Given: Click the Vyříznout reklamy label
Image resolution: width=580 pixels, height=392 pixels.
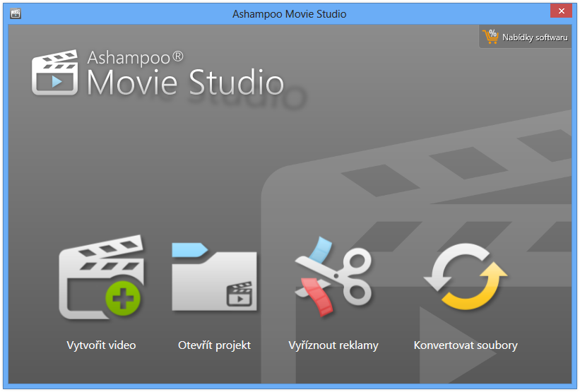Looking at the screenshot, I should 333,345.
